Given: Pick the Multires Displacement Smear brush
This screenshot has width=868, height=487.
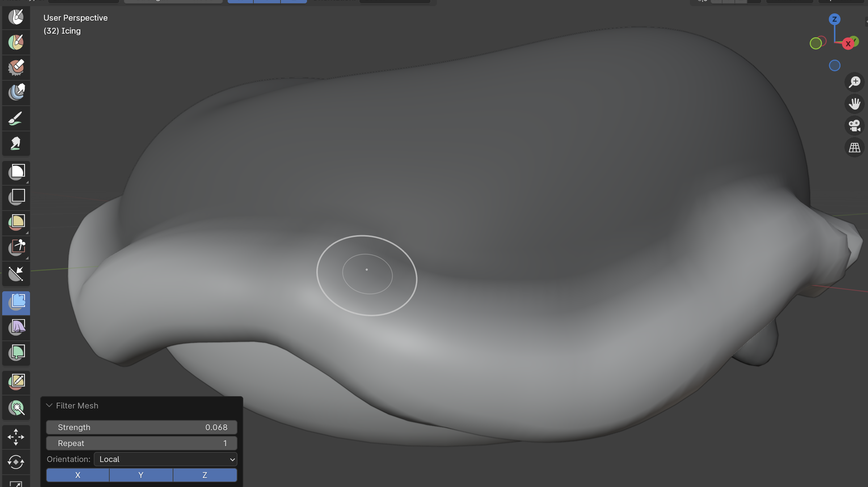Looking at the screenshot, I should (16, 93).
